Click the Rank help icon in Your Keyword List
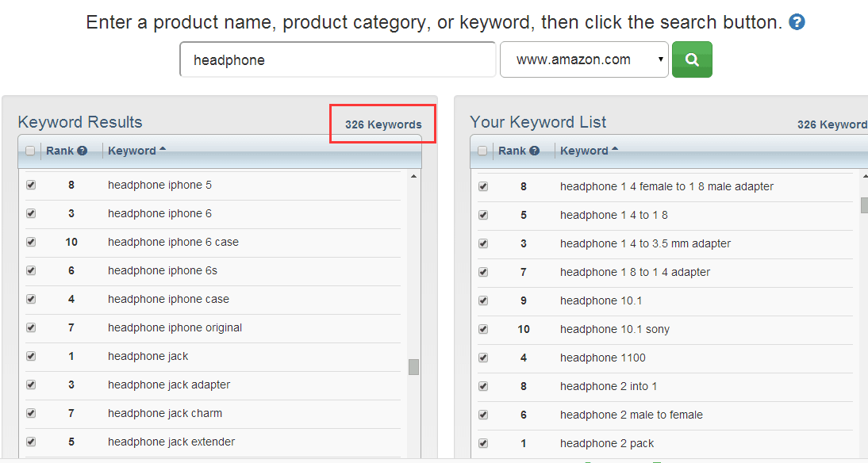This screenshot has width=868, height=463. pos(535,151)
